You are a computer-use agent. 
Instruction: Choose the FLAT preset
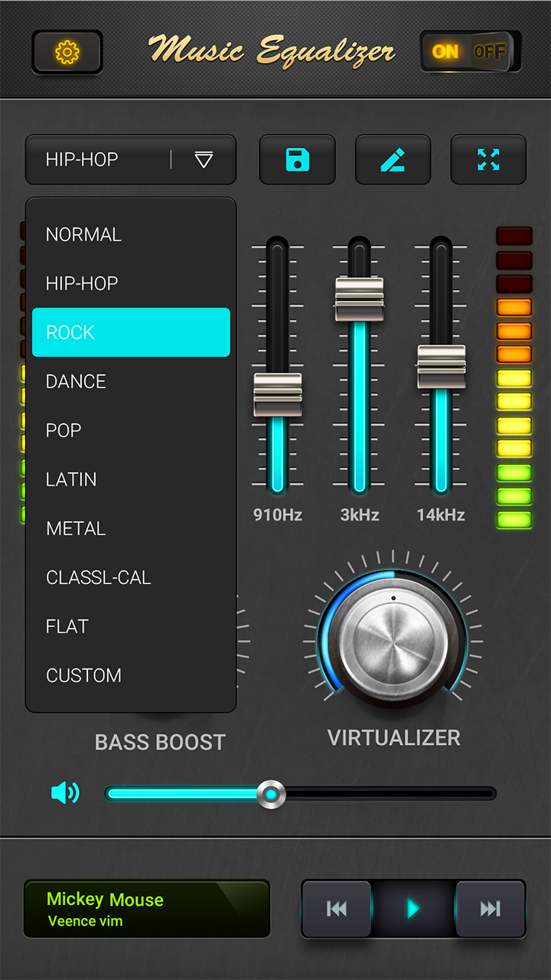[x=131, y=626]
